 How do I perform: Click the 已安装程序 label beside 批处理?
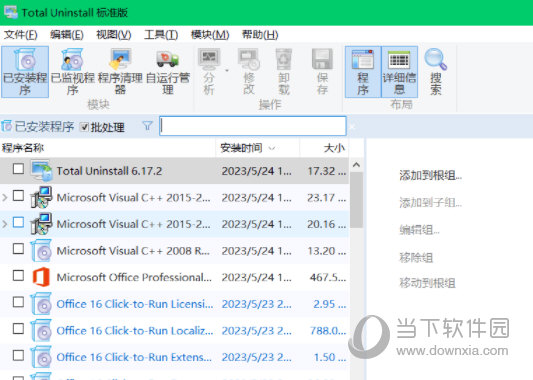click(x=44, y=127)
